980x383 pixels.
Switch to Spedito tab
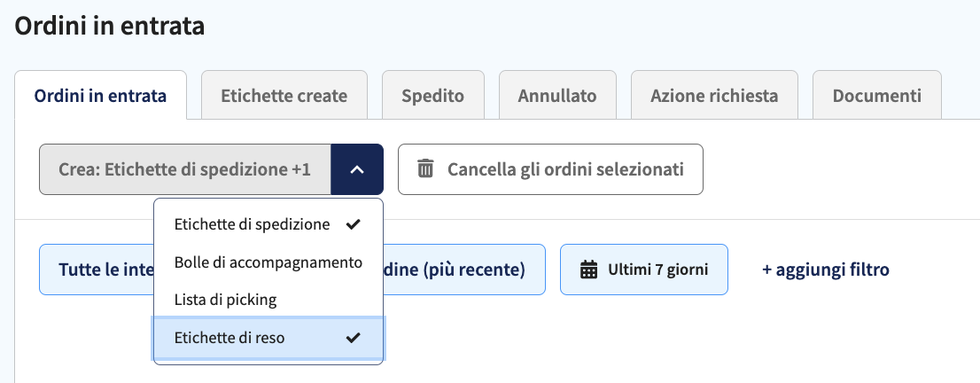[433, 96]
